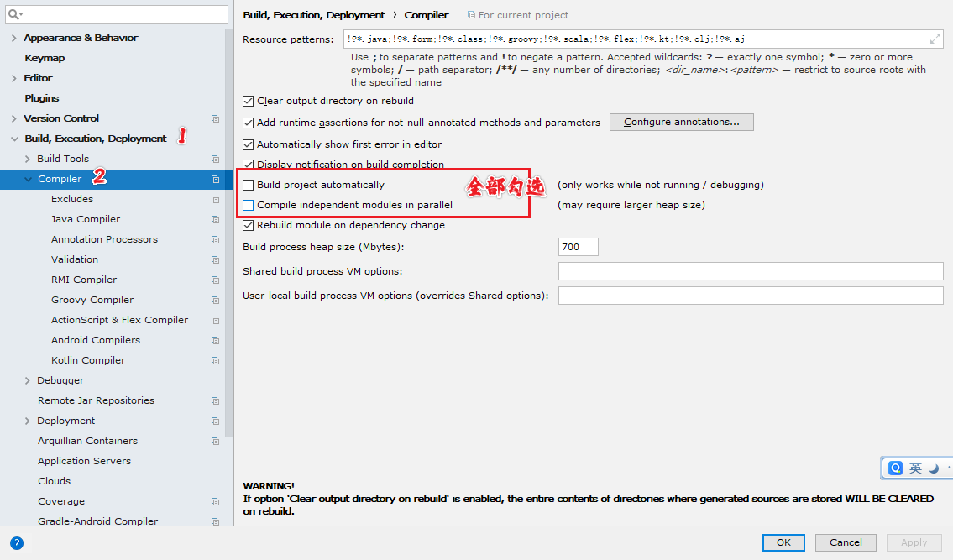Click the project-level icon beside Build Tools
The height and width of the screenshot is (560, 953).
pyautogui.click(x=215, y=159)
